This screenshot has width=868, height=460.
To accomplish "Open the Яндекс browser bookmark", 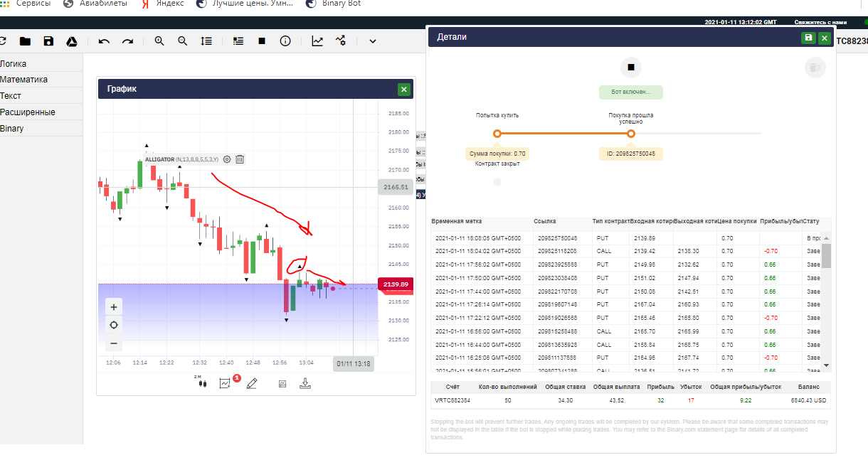I will click(163, 4).
